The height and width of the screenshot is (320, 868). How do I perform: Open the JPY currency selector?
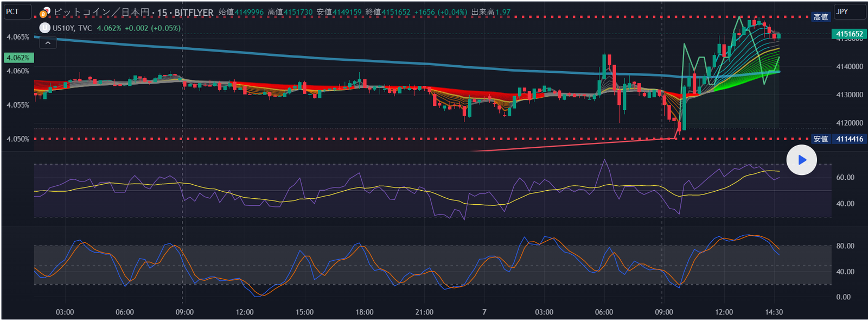point(849,11)
